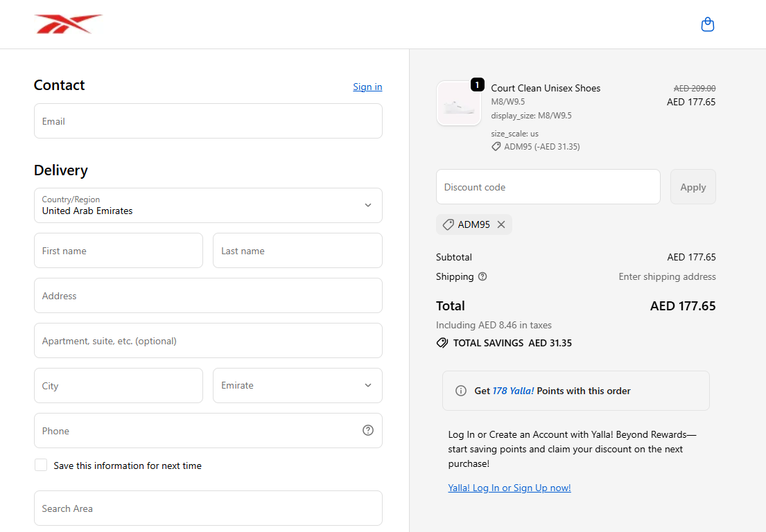
Task: Click the Sign in link
Action: 367,87
